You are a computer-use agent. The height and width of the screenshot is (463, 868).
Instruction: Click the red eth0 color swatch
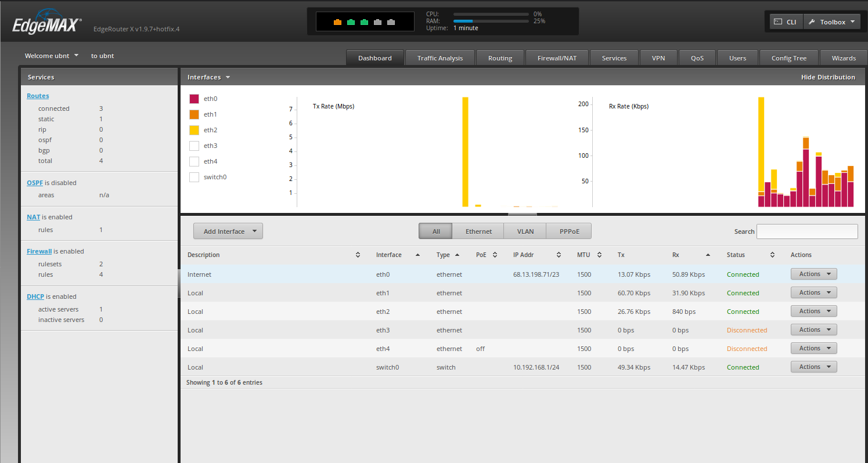click(195, 99)
